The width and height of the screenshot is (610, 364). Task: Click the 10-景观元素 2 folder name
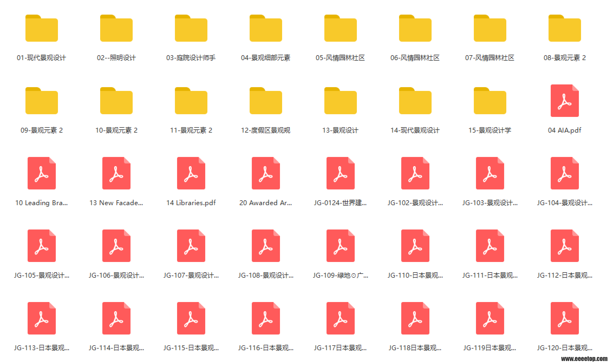(116, 130)
